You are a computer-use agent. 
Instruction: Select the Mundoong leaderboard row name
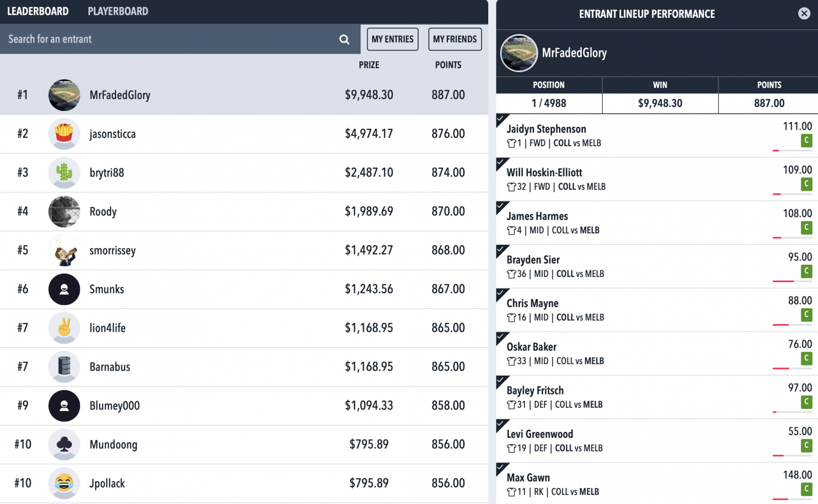click(x=113, y=445)
